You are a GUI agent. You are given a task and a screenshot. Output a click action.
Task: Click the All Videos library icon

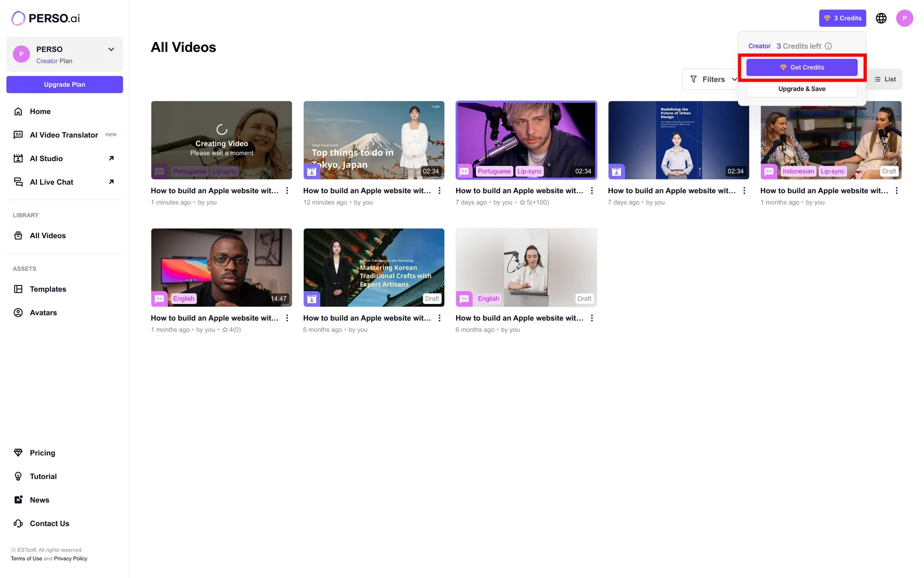pyautogui.click(x=18, y=236)
